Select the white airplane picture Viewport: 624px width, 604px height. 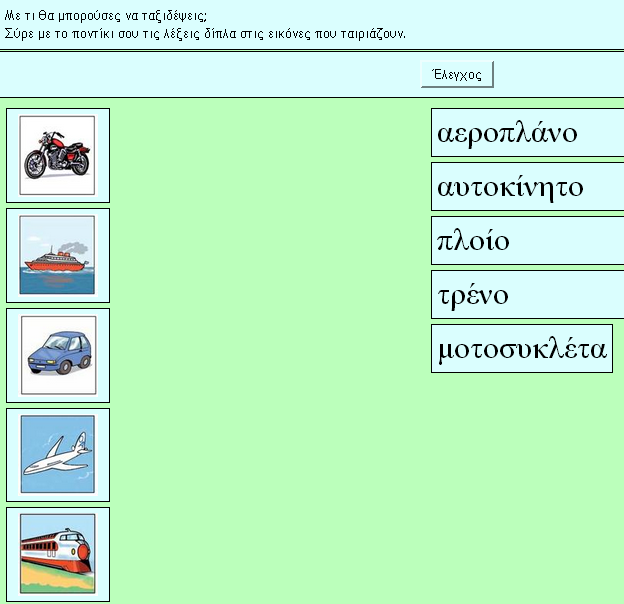pyautogui.click(x=57, y=455)
